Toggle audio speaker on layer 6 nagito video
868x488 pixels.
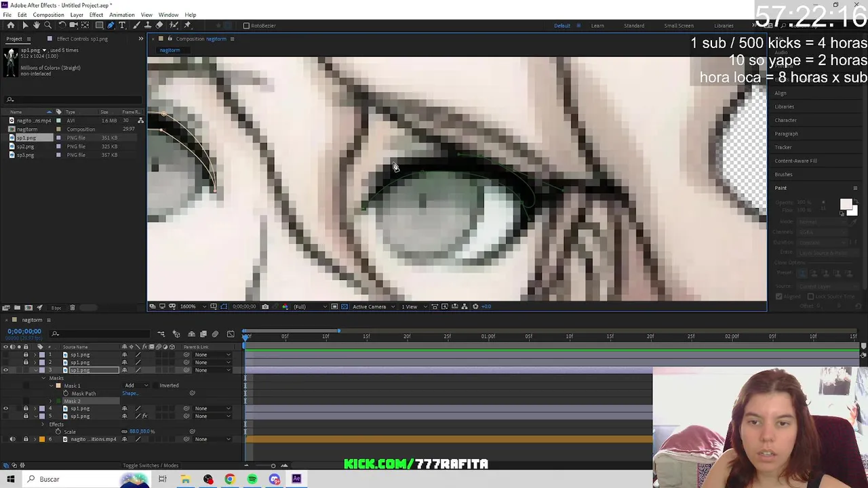click(12, 439)
